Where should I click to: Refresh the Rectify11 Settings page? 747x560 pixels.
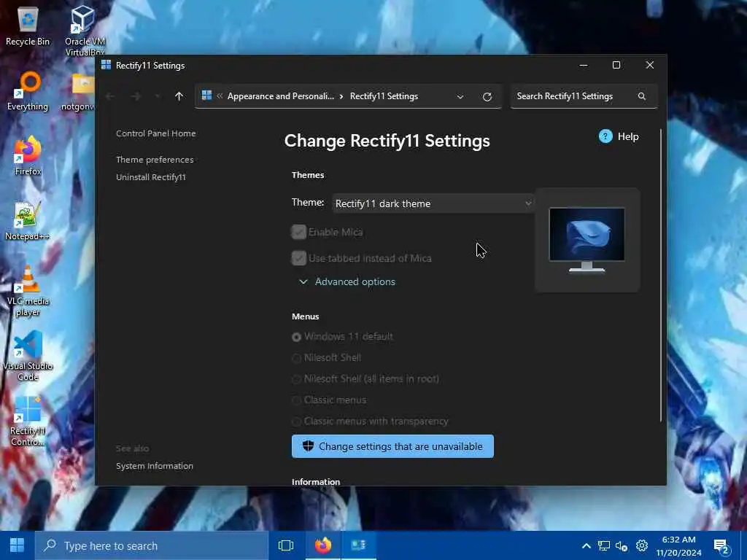click(487, 97)
